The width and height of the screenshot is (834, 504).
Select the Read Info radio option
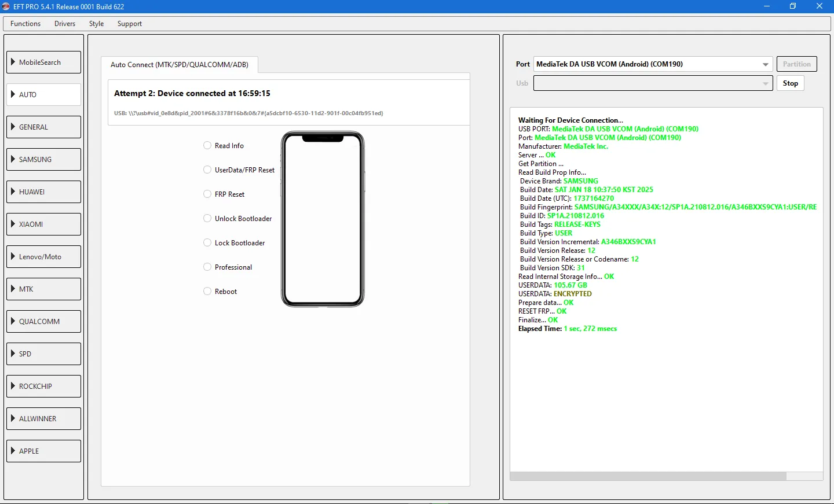click(x=207, y=146)
